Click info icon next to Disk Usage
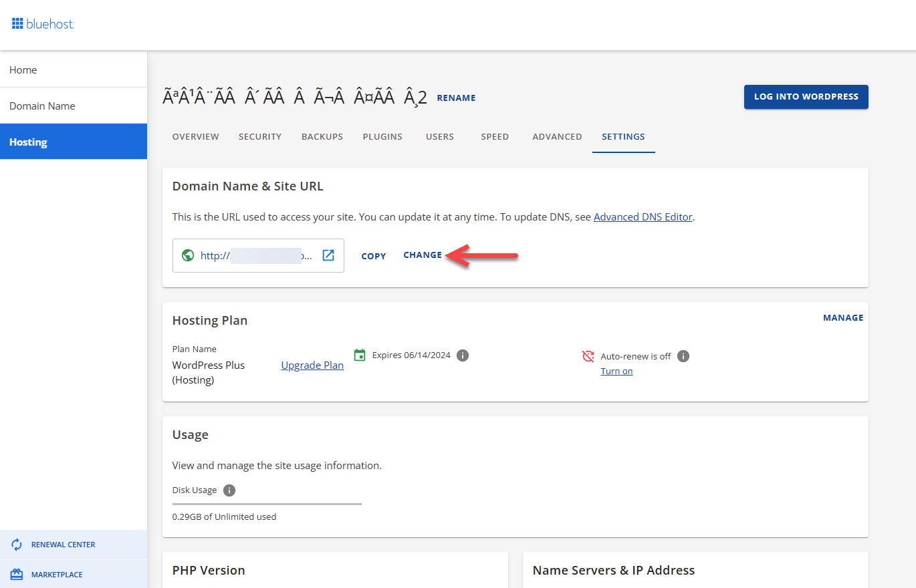 pos(229,490)
